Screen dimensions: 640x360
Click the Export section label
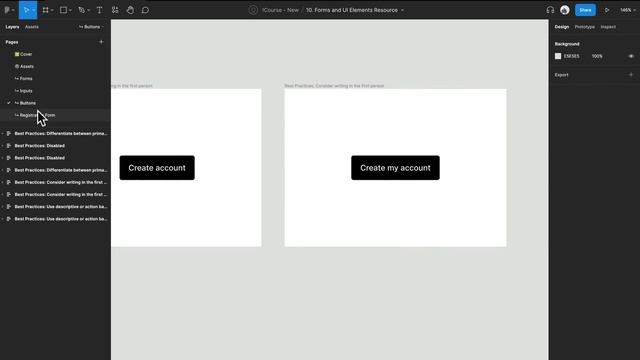[562, 75]
